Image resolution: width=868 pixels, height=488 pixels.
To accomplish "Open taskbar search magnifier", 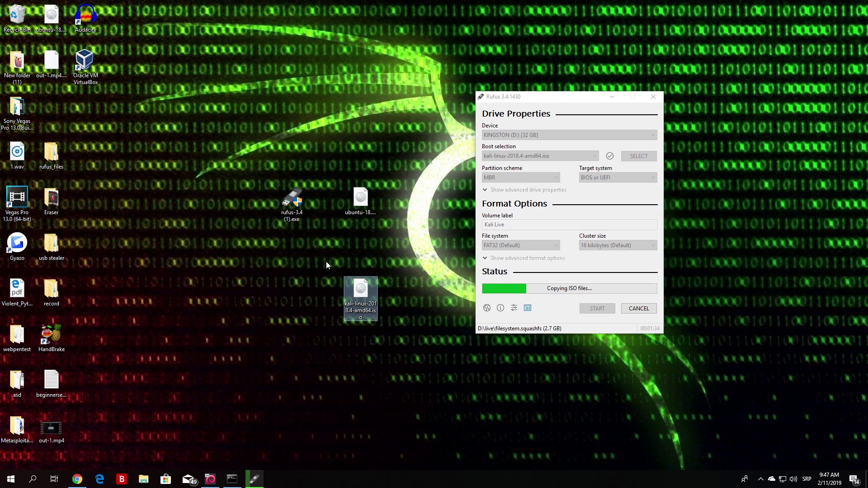I will click(33, 479).
